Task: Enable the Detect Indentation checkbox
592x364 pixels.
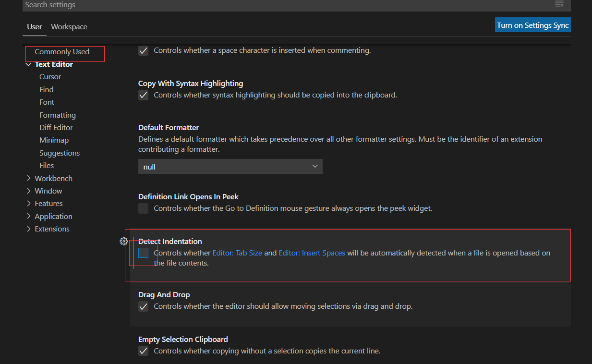Action: pos(143,253)
